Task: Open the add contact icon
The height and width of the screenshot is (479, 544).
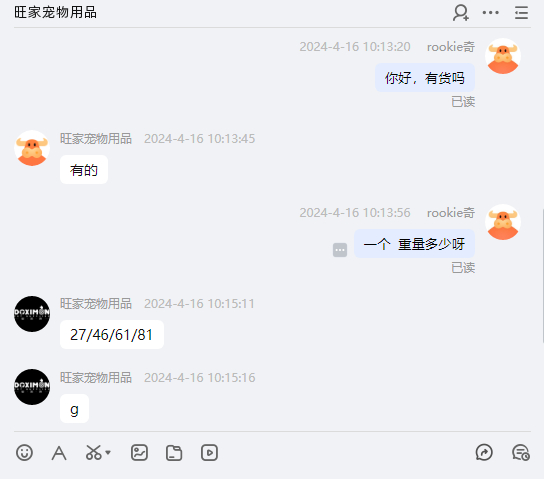Action: 461,13
